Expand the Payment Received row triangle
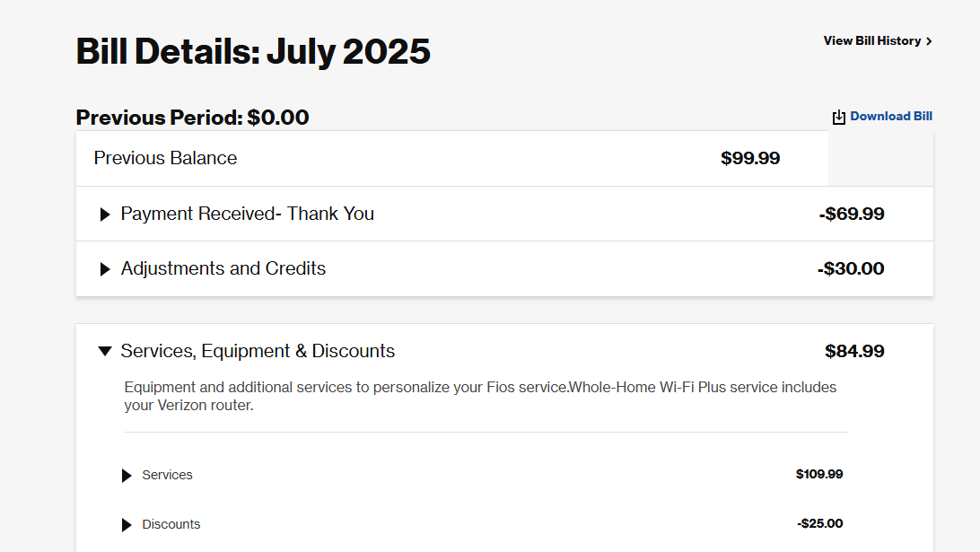Screen dimensions: 980x552 [x=105, y=215]
